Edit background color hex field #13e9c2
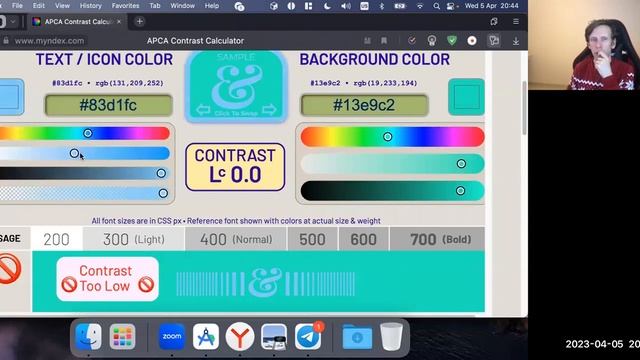Viewport: 640px width, 360px height. 364,105
